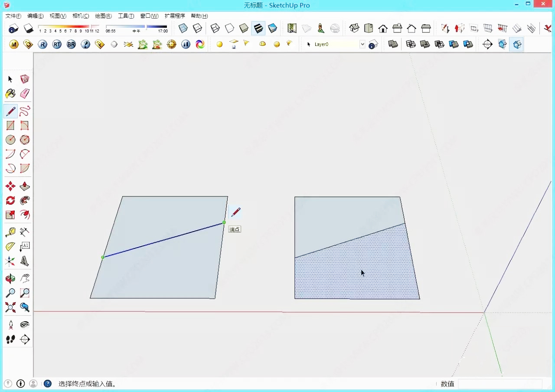Open the 文件(F) menu
The width and height of the screenshot is (555, 392).
[13, 16]
